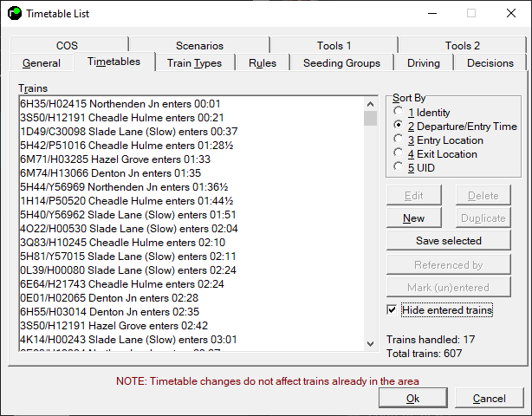Sort by Entry Location
The image size is (532, 416).
pos(399,140)
